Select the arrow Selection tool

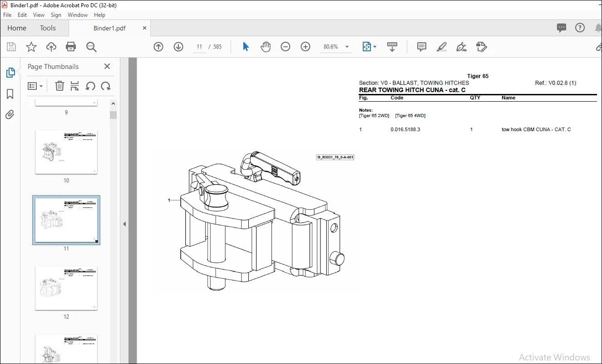246,47
